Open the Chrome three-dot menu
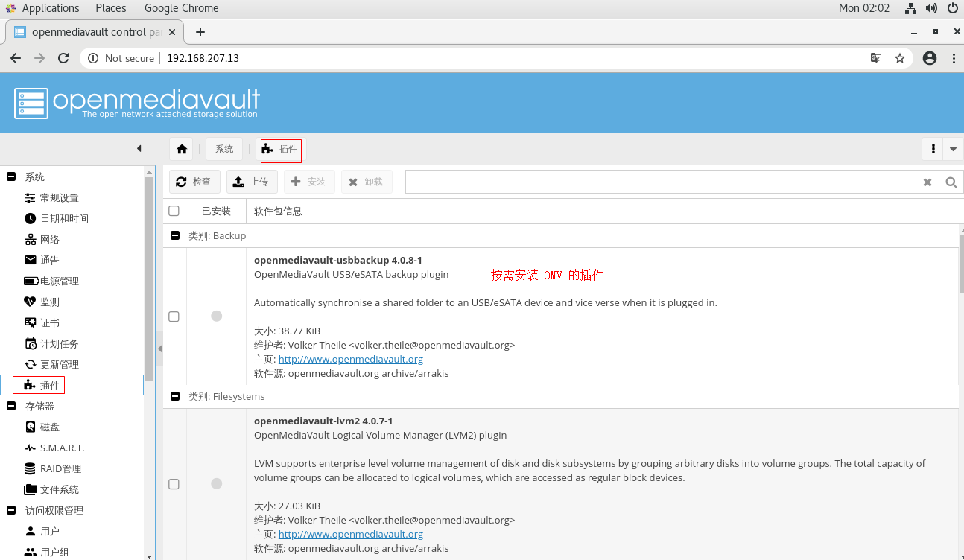 [953, 58]
